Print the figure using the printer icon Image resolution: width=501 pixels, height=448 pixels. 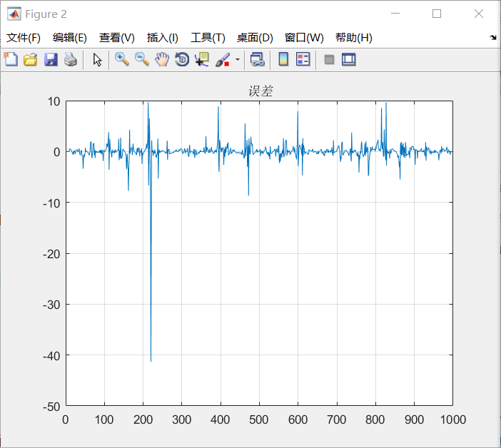tap(70, 60)
